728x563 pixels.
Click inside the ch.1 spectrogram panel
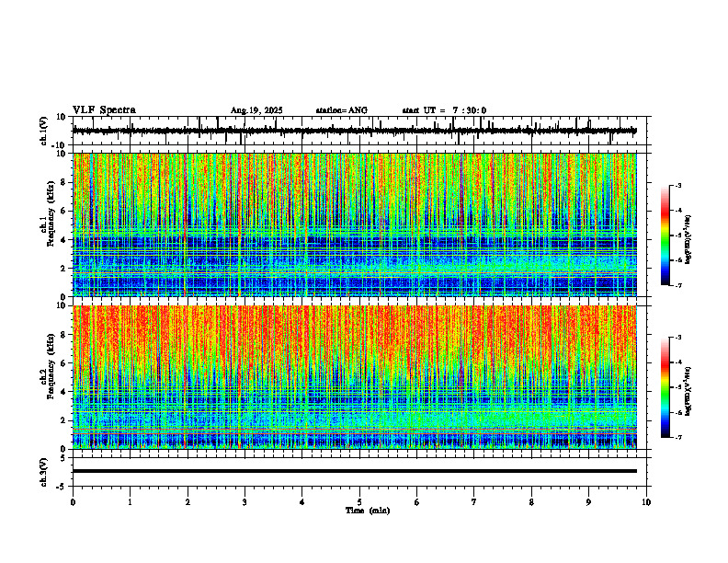pyautogui.click(x=355, y=224)
